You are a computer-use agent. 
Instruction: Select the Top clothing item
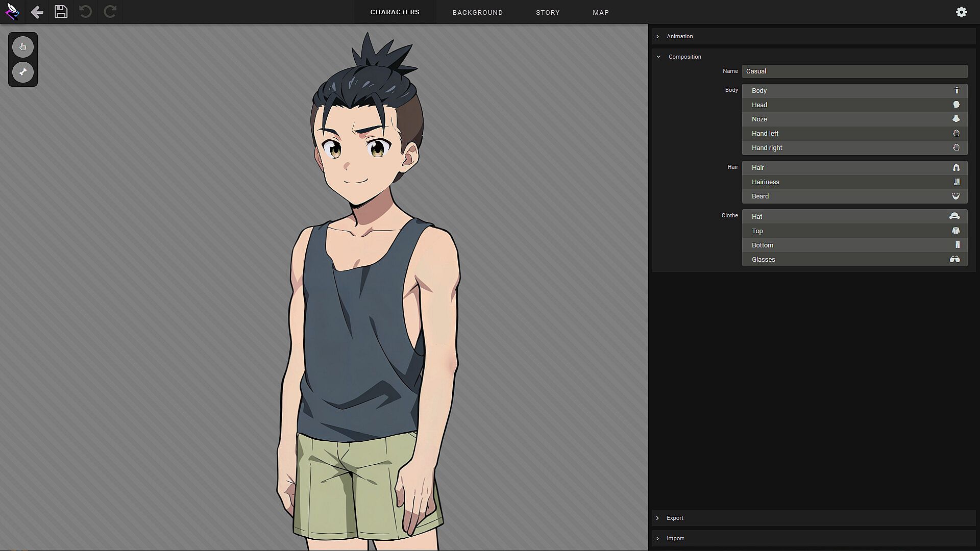point(757,231)
